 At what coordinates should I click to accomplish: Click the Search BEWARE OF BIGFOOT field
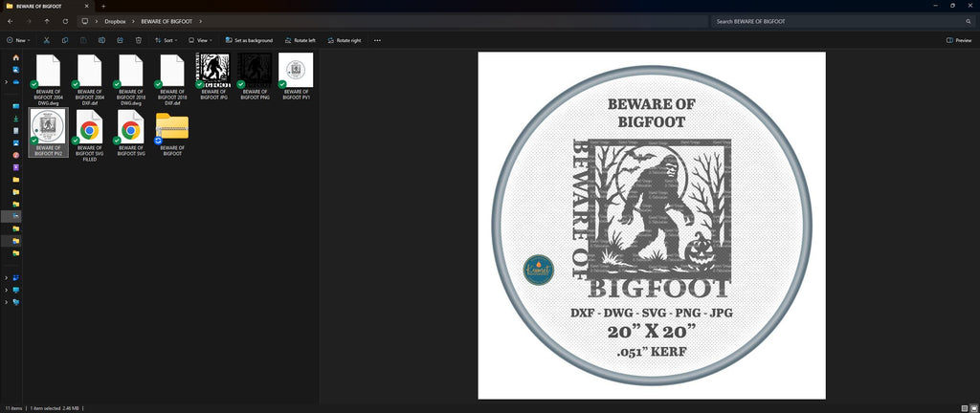click(x=842, y=21)
